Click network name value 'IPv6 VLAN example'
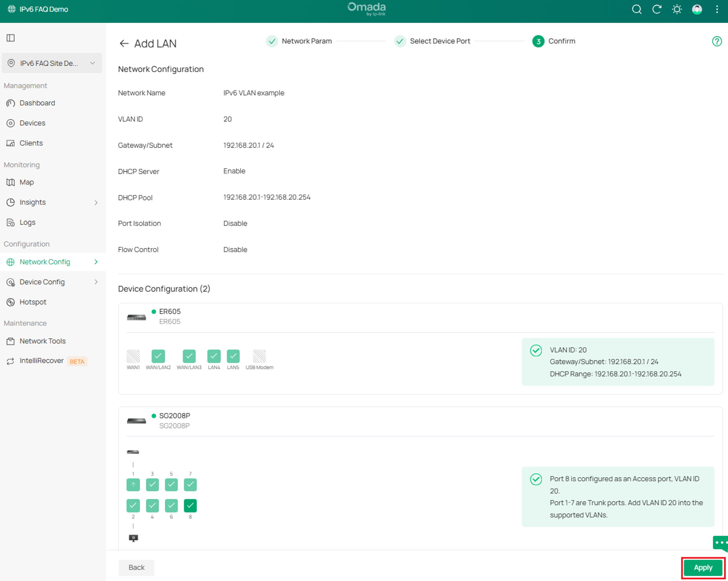728x581 pixels. 254,93
